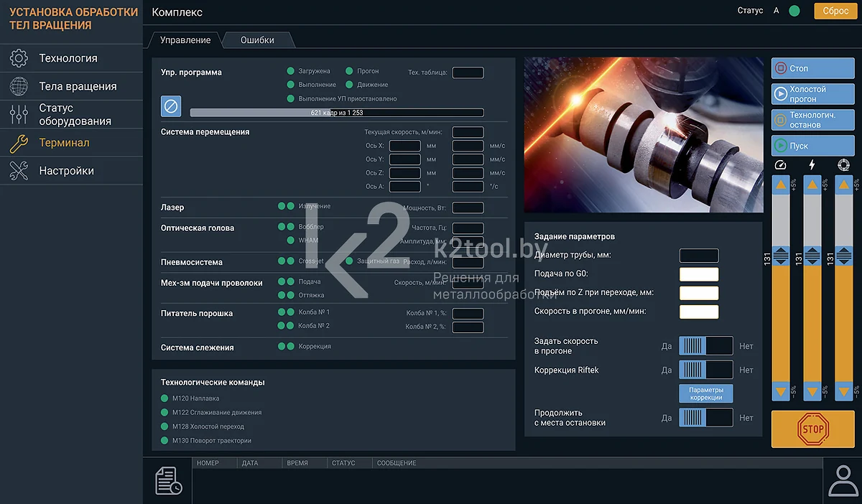Click the handle of the speedometer slider

[781, 256]
